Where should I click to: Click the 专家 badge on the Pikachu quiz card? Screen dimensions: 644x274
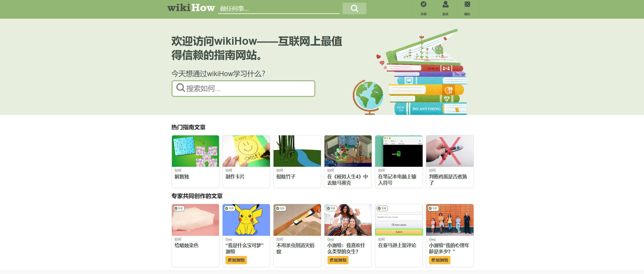coord(230,208)
